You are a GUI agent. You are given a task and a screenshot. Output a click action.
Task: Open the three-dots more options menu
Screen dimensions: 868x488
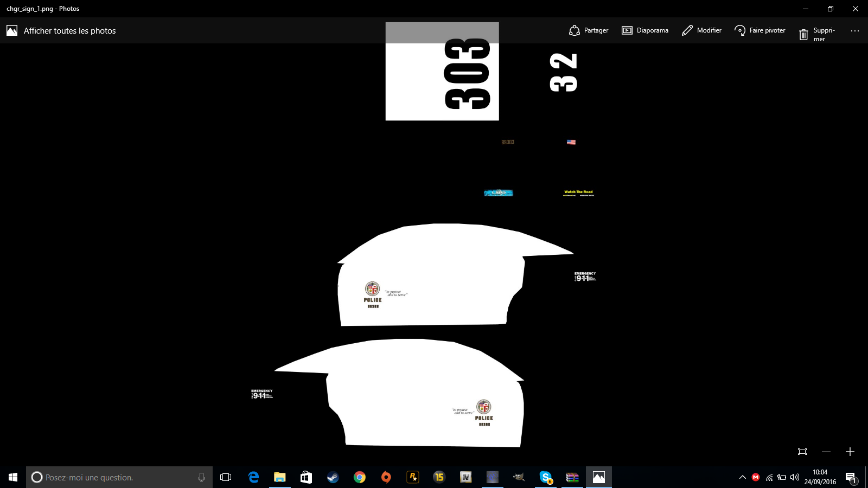855,31
